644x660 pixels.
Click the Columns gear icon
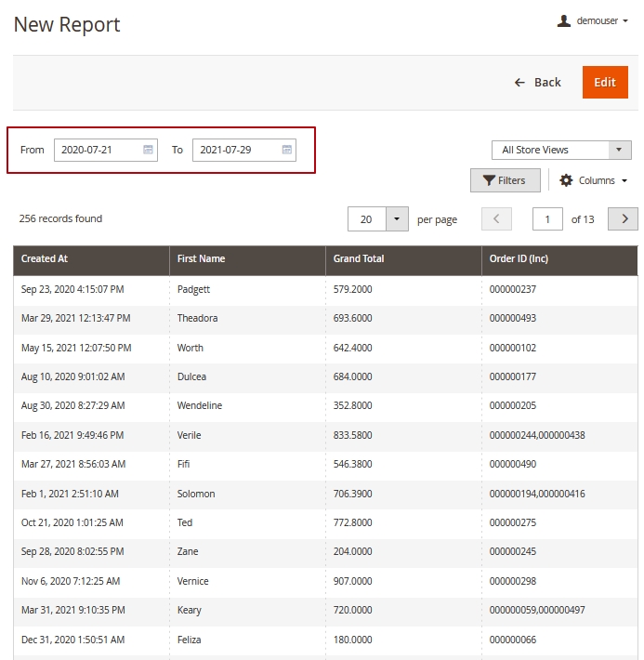[566, 180]
